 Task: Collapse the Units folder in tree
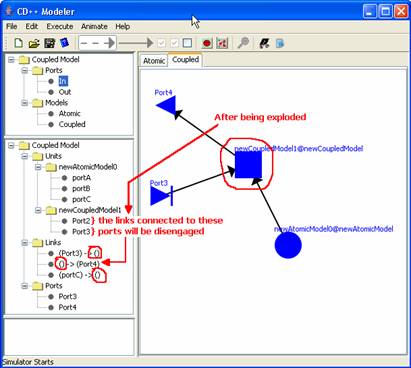click(x=25, y=156)
